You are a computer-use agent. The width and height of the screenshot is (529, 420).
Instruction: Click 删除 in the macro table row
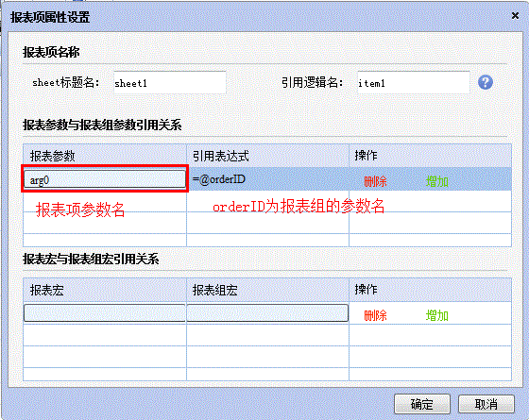tap(375, 315)
